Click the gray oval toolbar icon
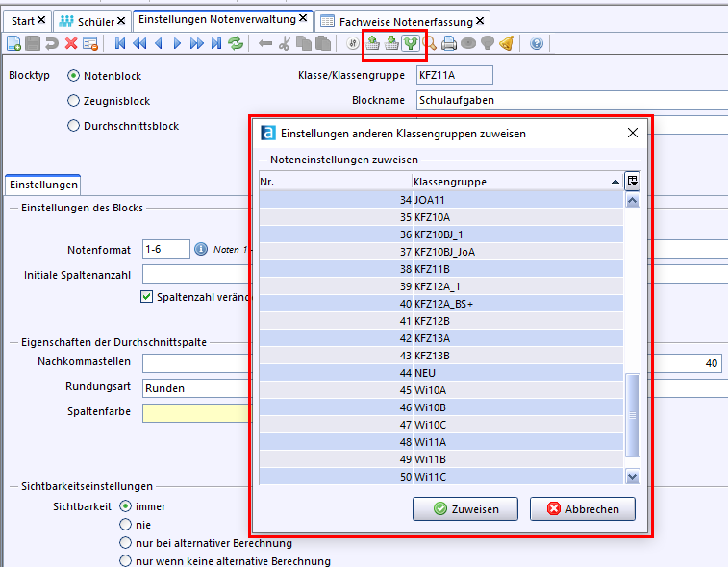Screen dimensions: 728x567 pos(468,43)
